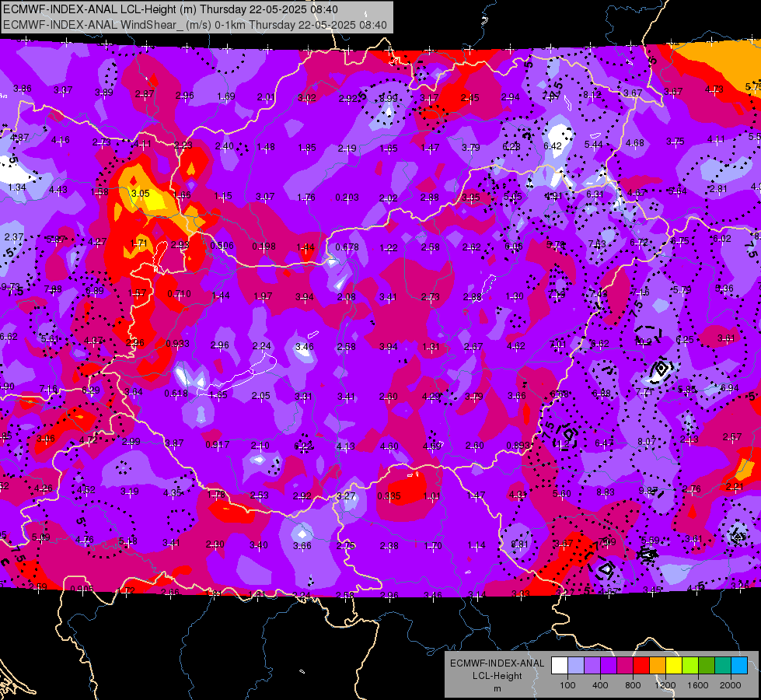
Task: Click the wind shear value 5.87
Action: click(x=56, y=239)
